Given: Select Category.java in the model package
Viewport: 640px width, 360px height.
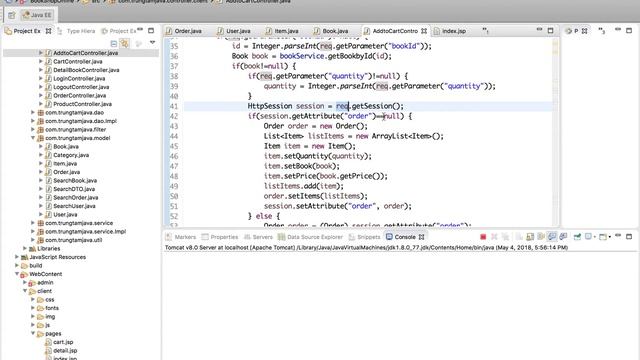Looking at the screenshot, I should [71, 155].
